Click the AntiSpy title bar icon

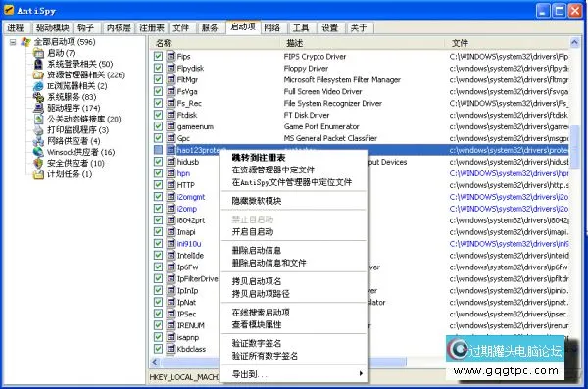tap(9, 10)
